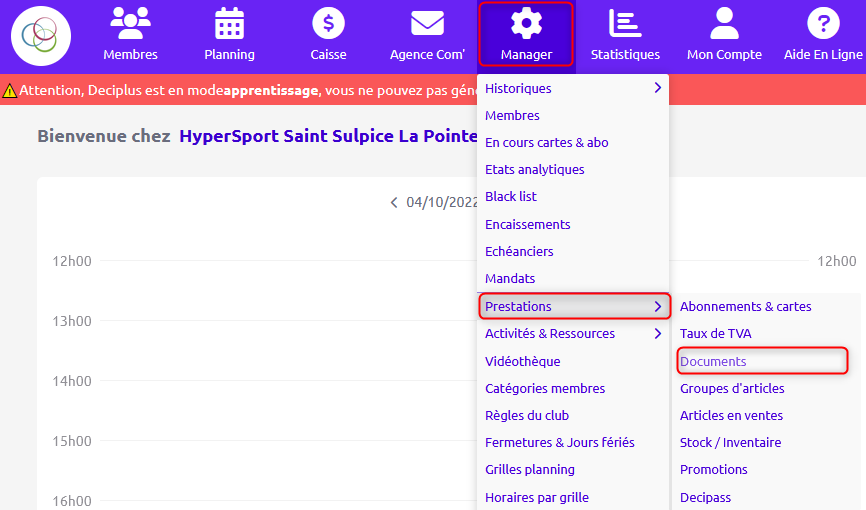Viewport: 866px width, 510px height.
Task: Click the Planning label in top navigation
Action: tap(229, 55)
